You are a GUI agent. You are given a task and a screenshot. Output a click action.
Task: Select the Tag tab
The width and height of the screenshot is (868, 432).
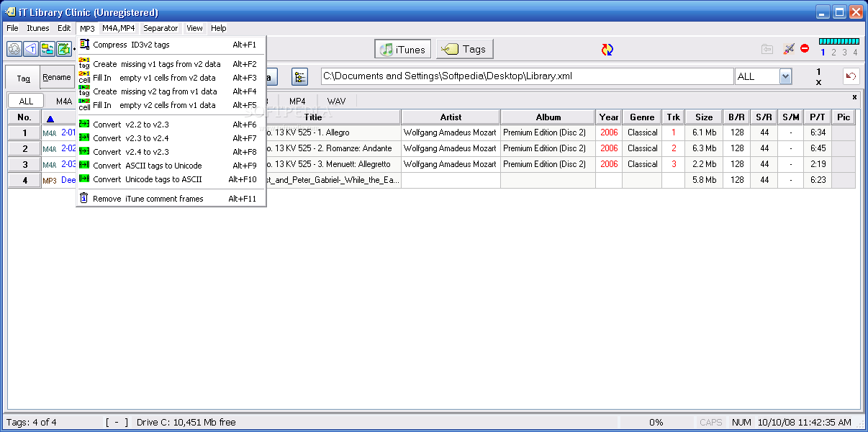coord(23,78)
